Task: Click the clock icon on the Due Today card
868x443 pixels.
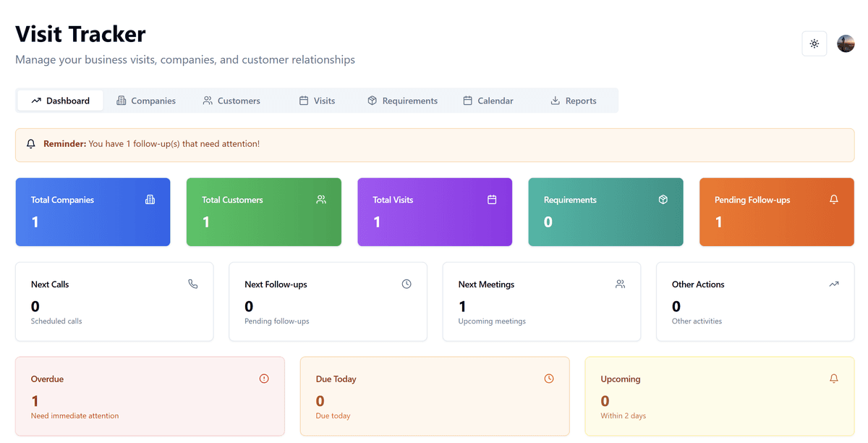Action: (548, 378)
